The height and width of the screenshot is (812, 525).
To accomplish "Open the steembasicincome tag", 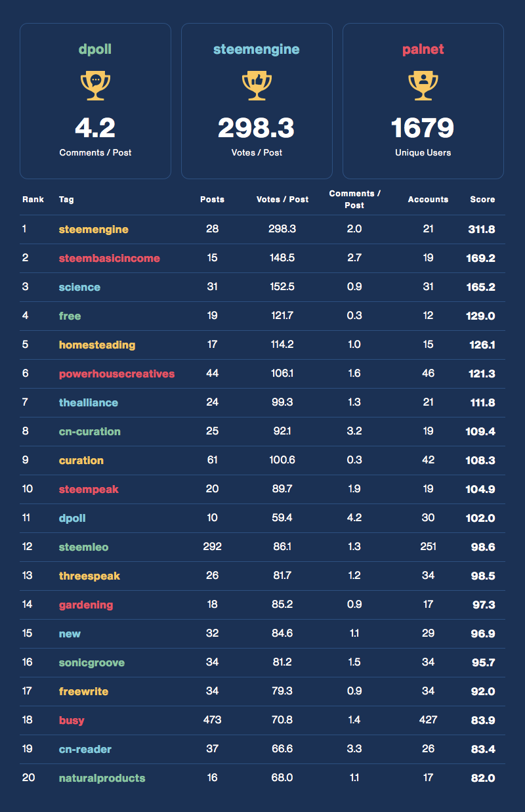I will point(109,258).
